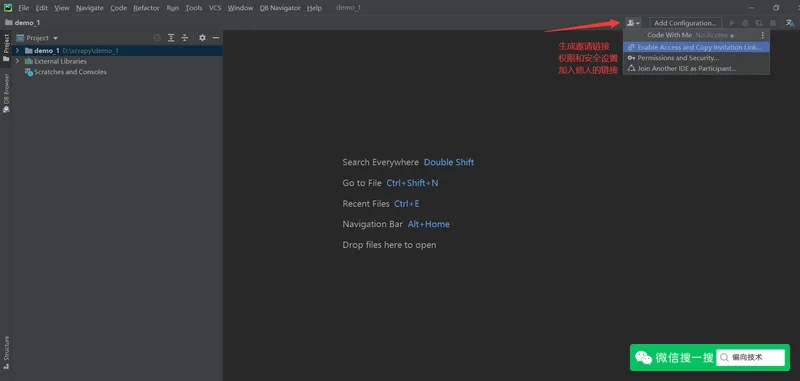Expand the External Libraries node
This screenshot has height=381, width=800.
[17, 61]
